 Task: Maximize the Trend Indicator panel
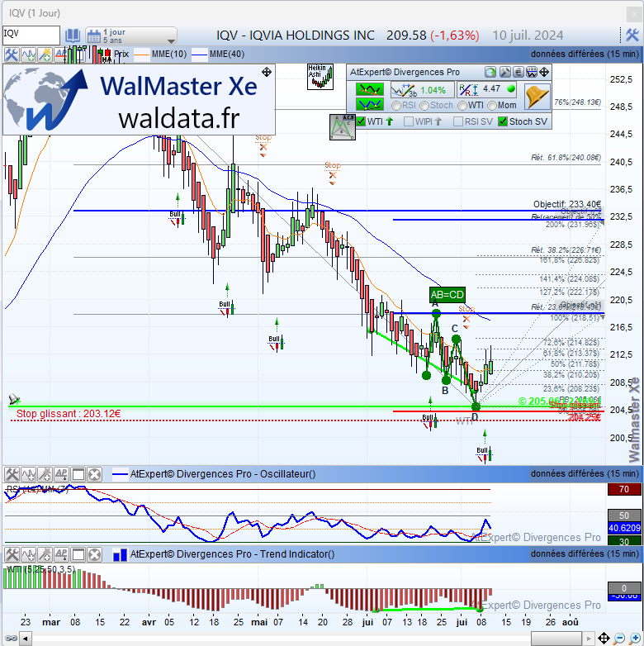click(78, 554)
